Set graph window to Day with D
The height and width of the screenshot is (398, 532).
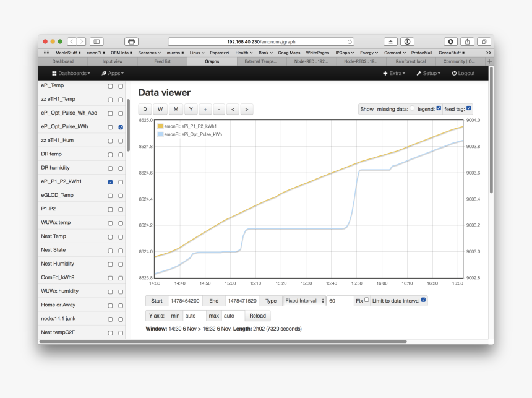point(145,110)
